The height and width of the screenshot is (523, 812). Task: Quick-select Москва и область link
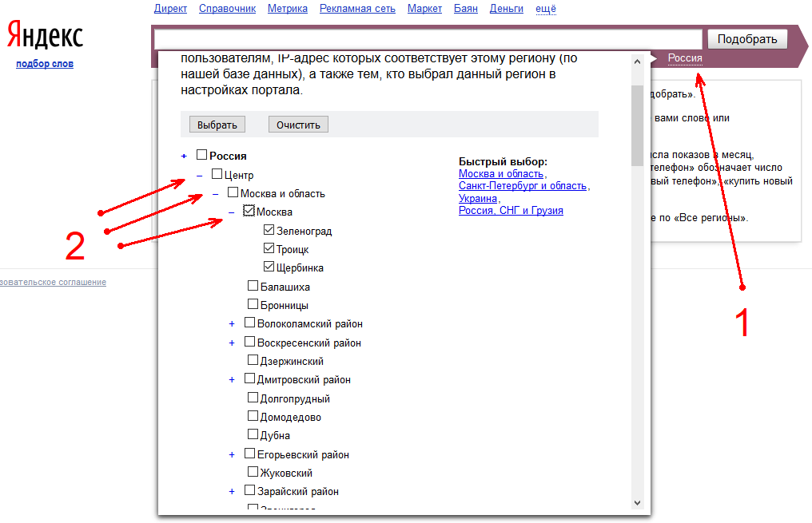click(501, 174)
